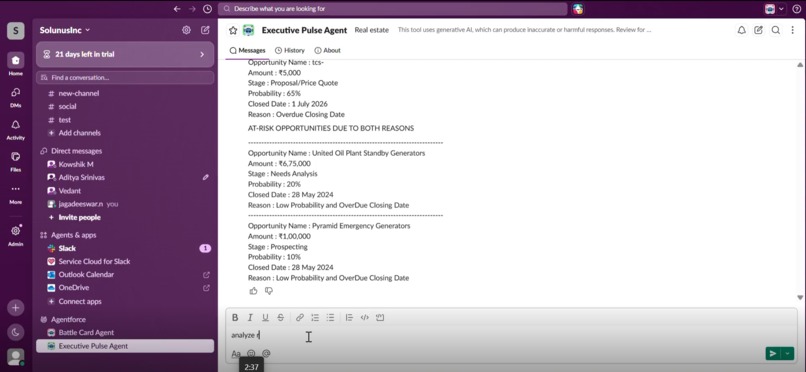Viewport: 806px width, 372px height.
Task: Open the history clock icon in top bar
Action: pos(207,9)
